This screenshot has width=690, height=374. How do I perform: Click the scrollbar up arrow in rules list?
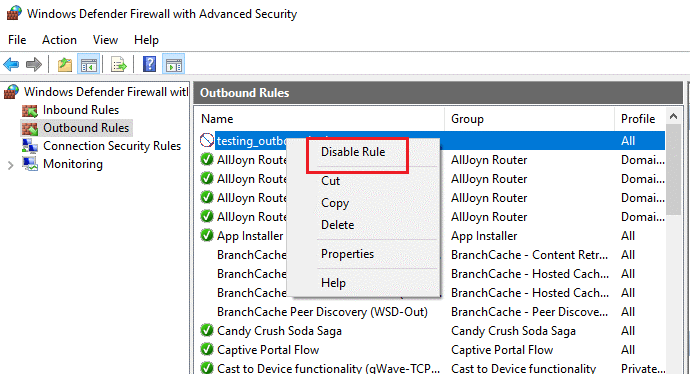pyautogui.click(x=673, y=117)
